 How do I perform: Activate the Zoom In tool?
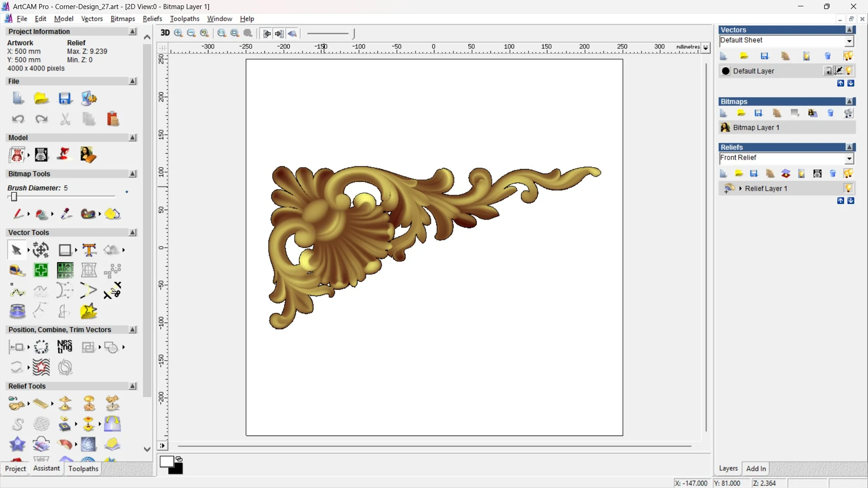(x=178, y=33)
